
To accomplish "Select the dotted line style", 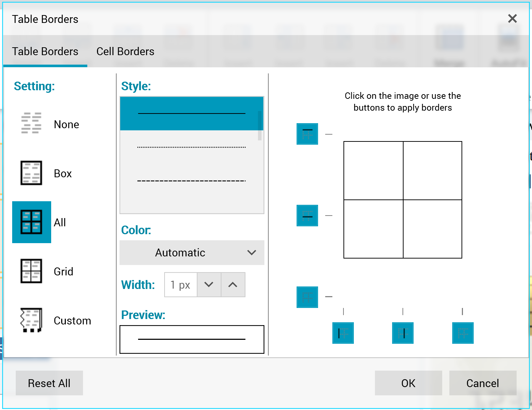I will (191, 147).
